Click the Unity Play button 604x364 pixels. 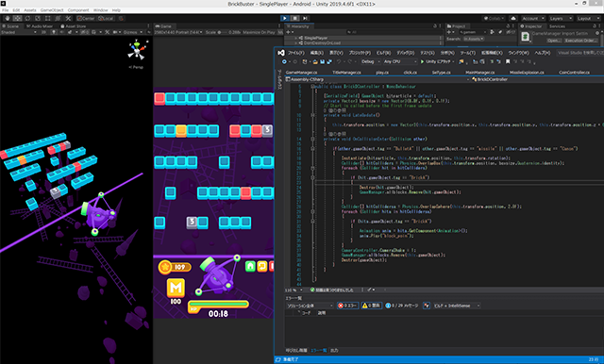click(x=285, y=18)
